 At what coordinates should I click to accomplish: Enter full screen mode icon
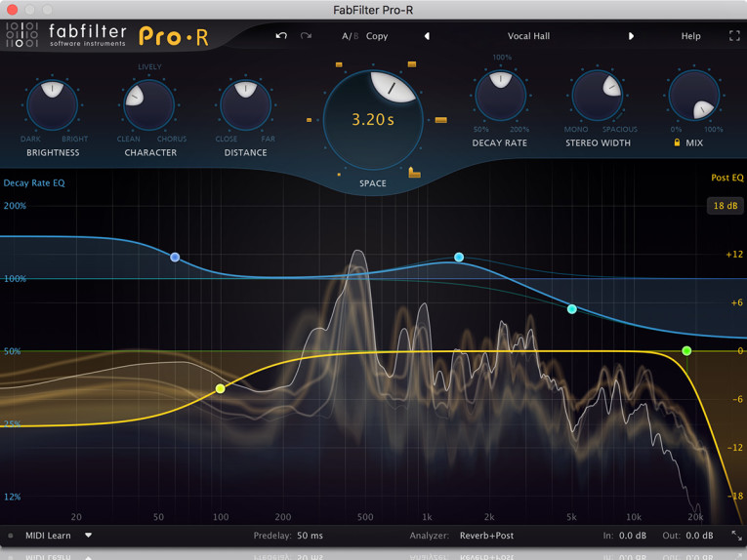click(734, 36)
